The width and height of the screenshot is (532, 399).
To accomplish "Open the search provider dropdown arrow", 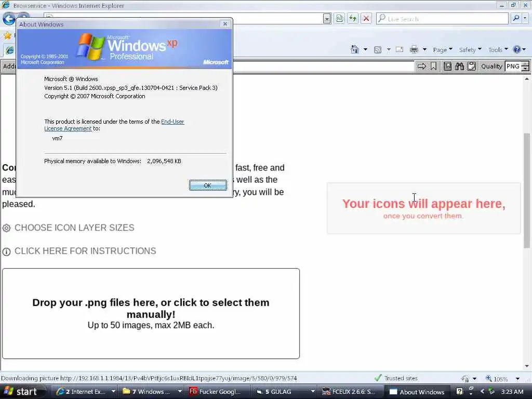I will point(525,18).
